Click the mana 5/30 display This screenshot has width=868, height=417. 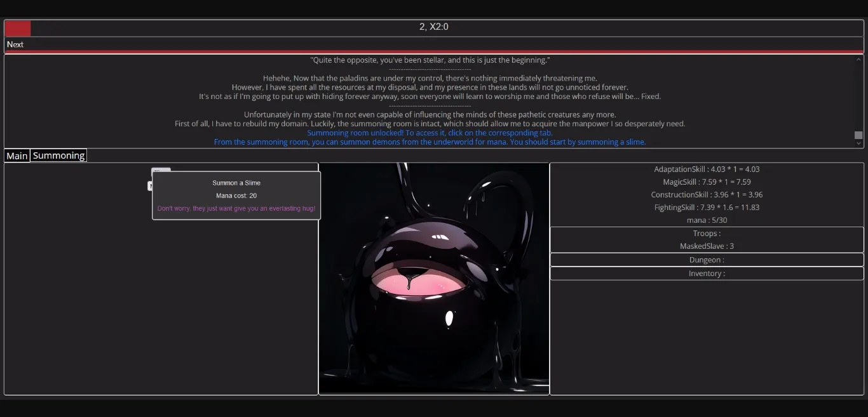click(707, 220)
